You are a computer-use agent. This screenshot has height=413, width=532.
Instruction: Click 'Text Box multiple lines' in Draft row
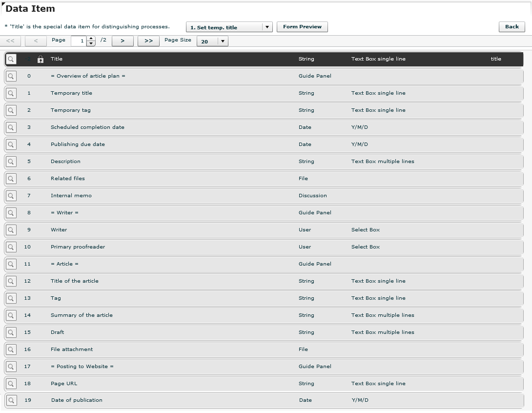click(383, 332)
